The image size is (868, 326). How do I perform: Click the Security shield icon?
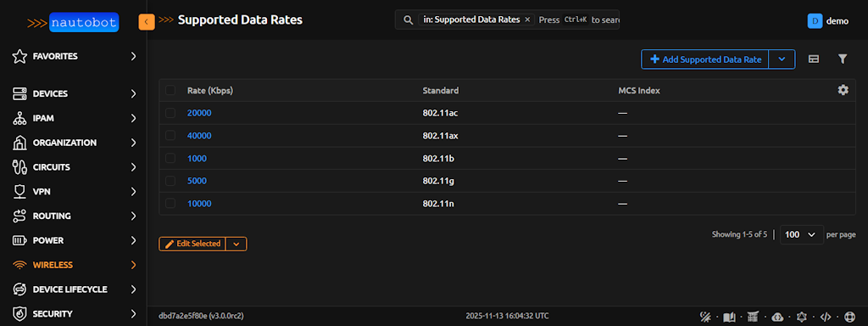click(x=19, y=314)
